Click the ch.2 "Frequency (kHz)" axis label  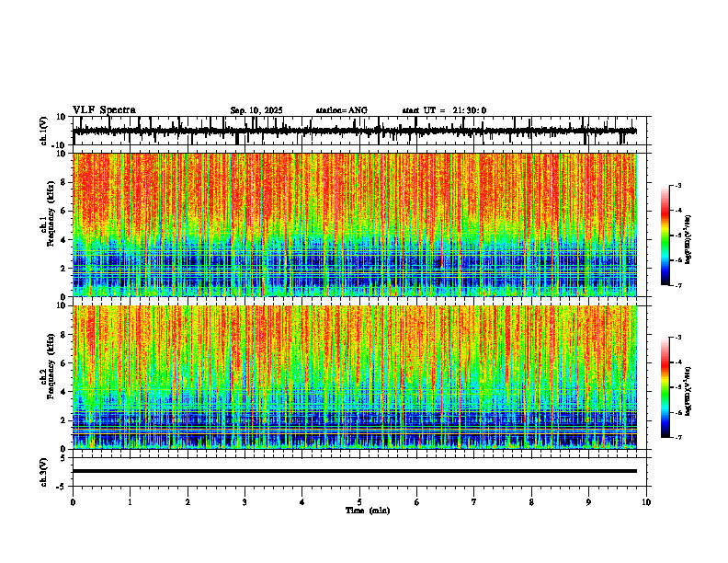point(51,366)
